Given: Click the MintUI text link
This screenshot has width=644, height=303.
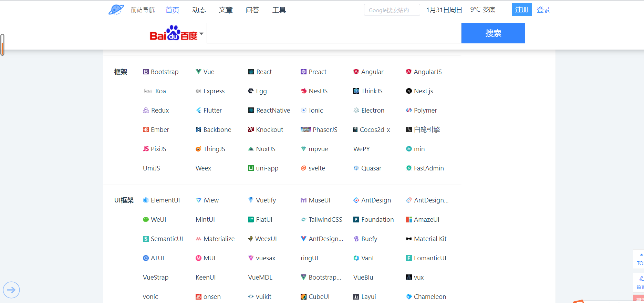Looking at the screenshot, I should point(205,219).
